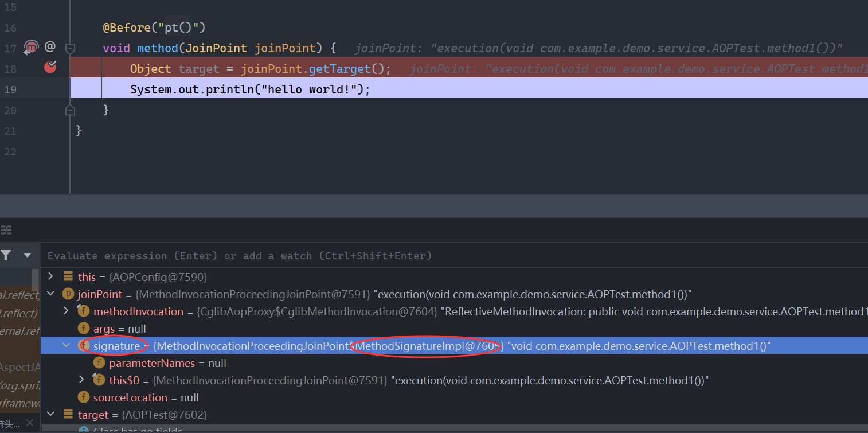Click line number 22 in the gutter
The image size is (868, 433).
tap(10, 151)
